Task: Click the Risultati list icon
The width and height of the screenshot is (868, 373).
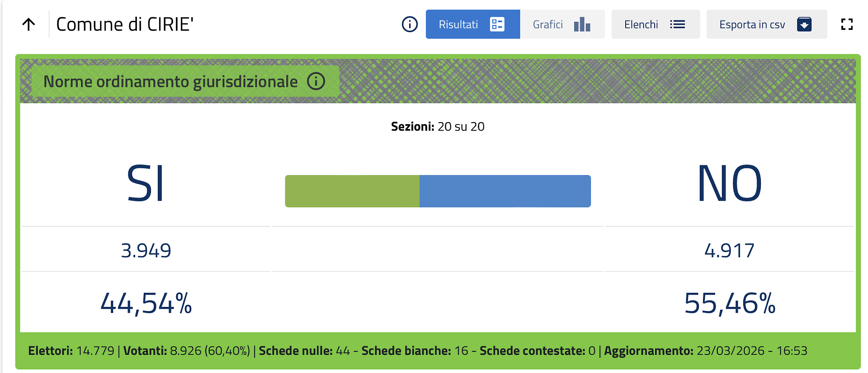Action: [497, 24]
